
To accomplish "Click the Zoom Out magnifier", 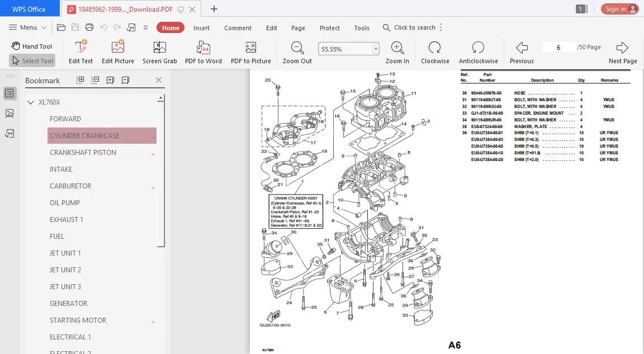I will coord(297,53).
